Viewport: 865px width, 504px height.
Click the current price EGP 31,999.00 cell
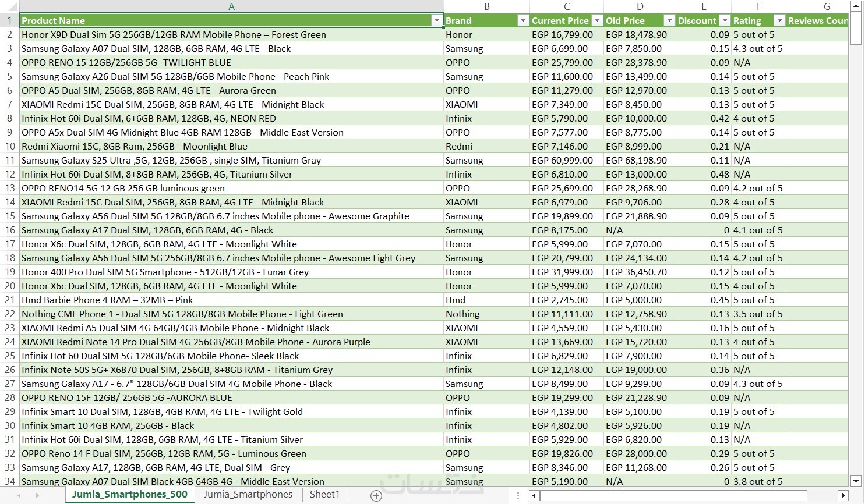[567, 272]
